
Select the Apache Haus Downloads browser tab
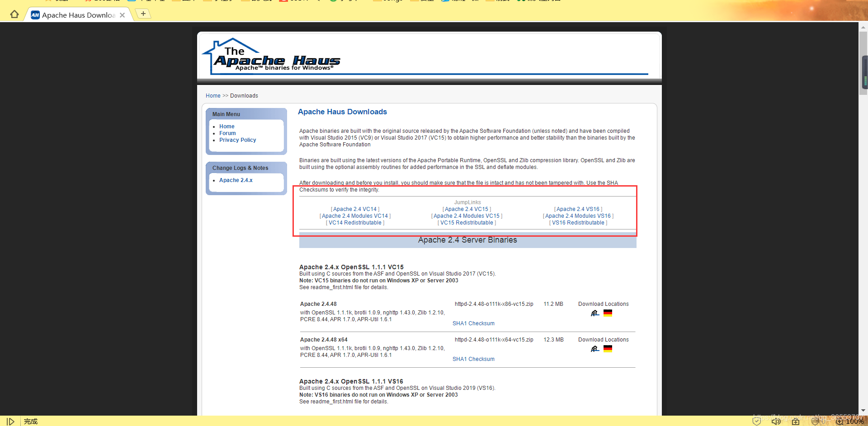click(x=78, y=15)
